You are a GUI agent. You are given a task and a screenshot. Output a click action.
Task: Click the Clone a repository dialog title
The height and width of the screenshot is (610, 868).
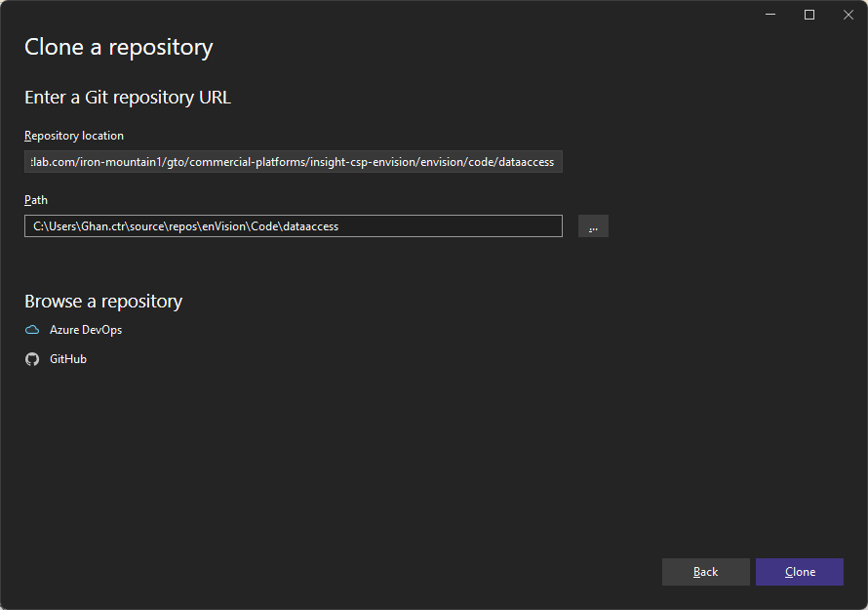[118, 47]
